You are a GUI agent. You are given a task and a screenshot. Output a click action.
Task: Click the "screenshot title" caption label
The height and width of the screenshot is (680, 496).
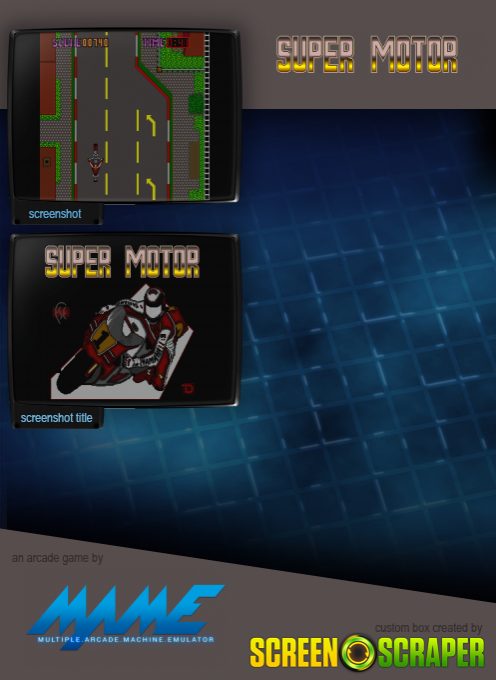click(56, 418)
